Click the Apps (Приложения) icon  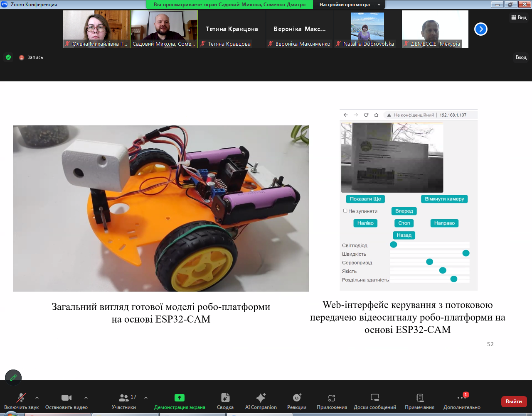(x=332, y=398)
